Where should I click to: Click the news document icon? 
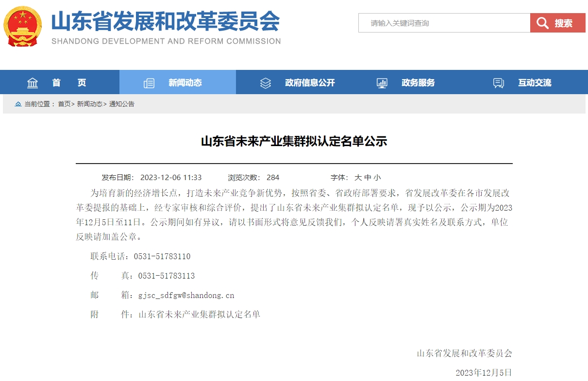click(149, 83)
